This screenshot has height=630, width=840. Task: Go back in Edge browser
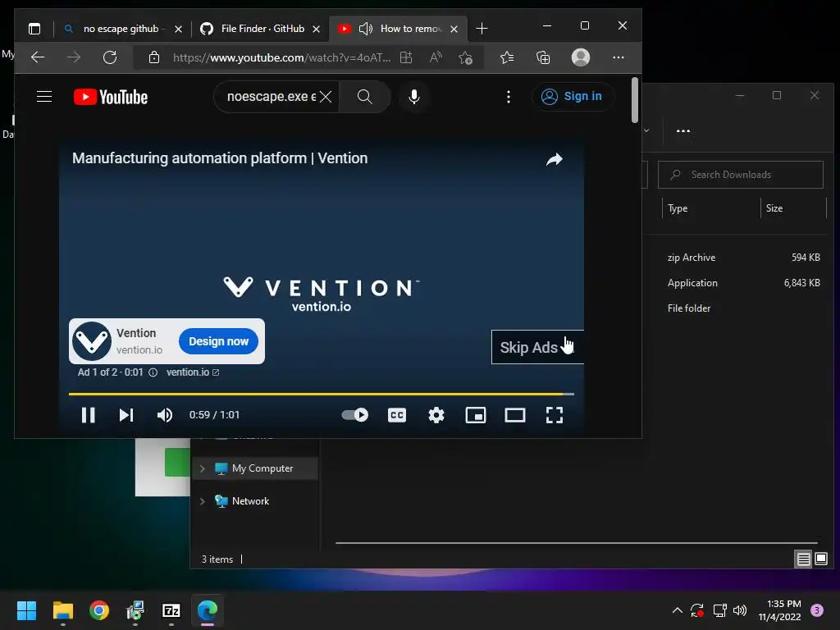pyautogui.click(x=38, y=57)
